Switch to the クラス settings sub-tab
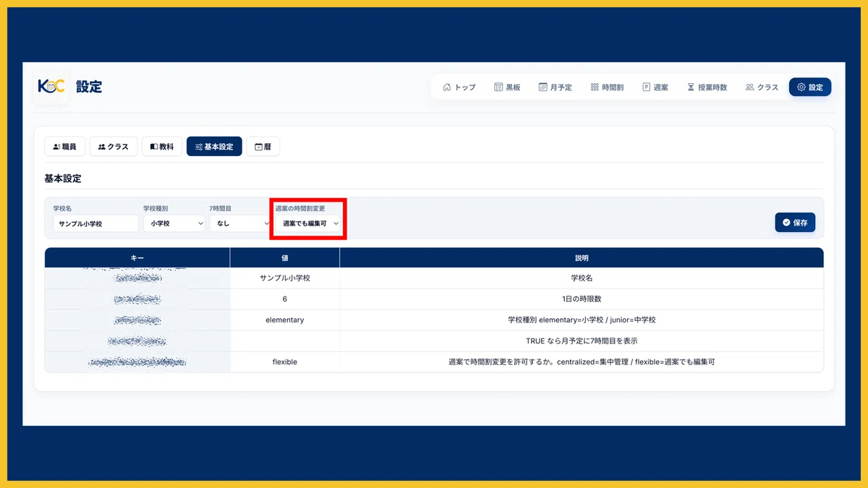Screen dimensions: 868x488 pyautogui.click(x=114, y=146)
